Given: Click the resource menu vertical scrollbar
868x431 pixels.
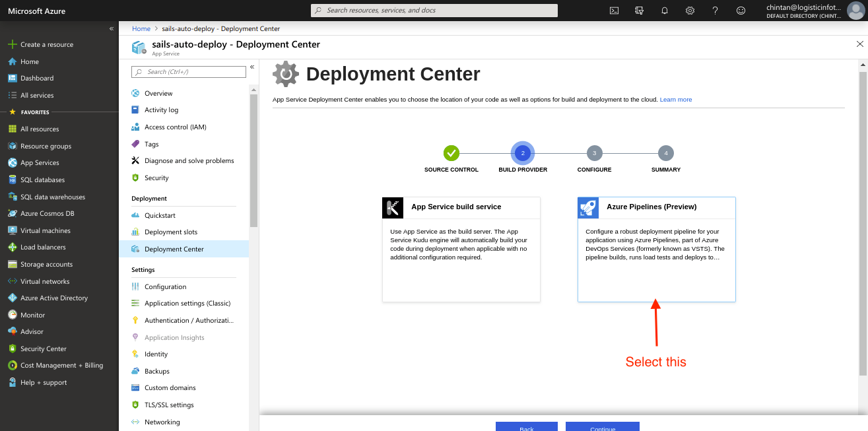Looking at the screenshot, I should 254,161.
